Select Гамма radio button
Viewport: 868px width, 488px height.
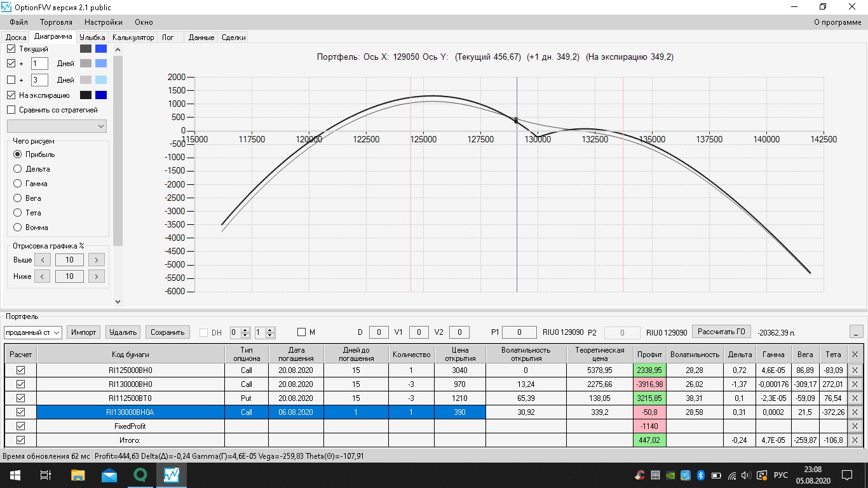(18, 184)
